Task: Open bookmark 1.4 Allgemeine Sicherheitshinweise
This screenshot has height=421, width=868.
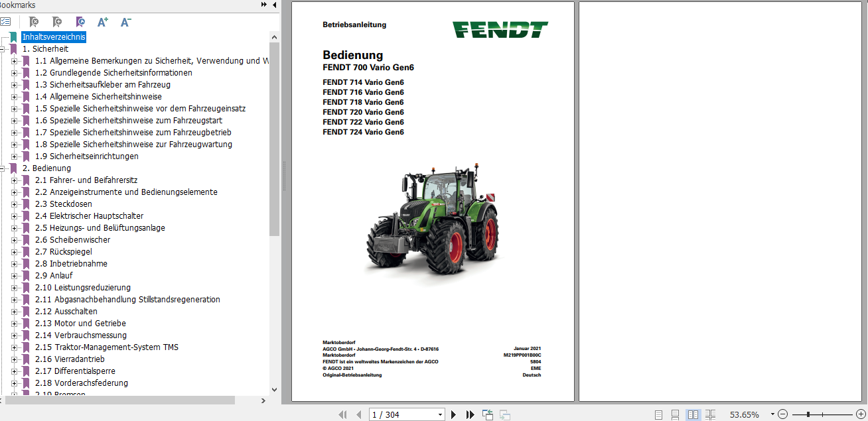Action: (x=98, y=97)
